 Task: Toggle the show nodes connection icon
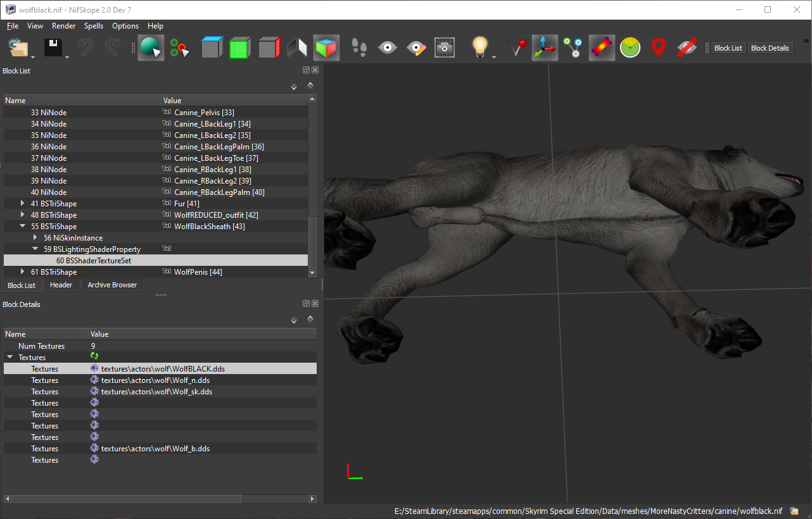(x=573, y=47)
